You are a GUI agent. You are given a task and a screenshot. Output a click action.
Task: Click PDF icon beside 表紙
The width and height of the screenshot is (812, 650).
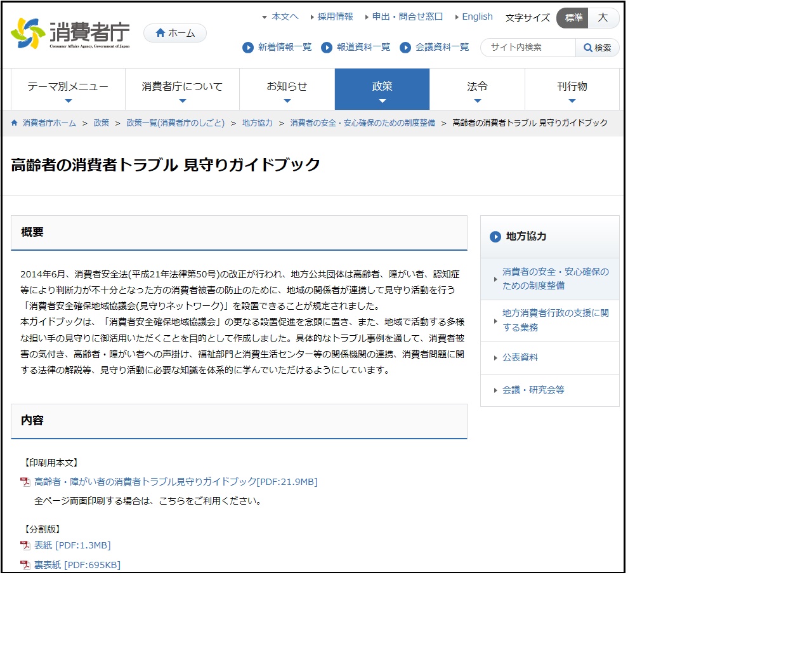pyautogui.click(x=25, y=545)
